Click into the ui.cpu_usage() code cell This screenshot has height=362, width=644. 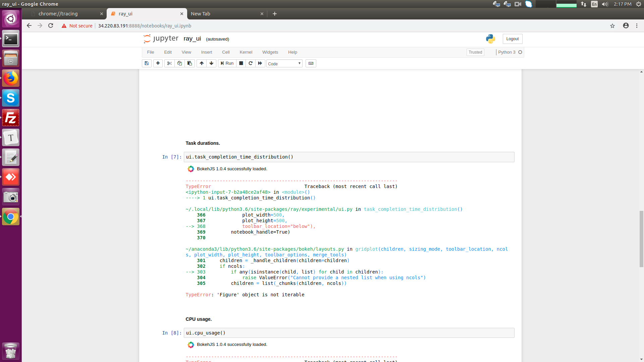(x=349, y=333)
